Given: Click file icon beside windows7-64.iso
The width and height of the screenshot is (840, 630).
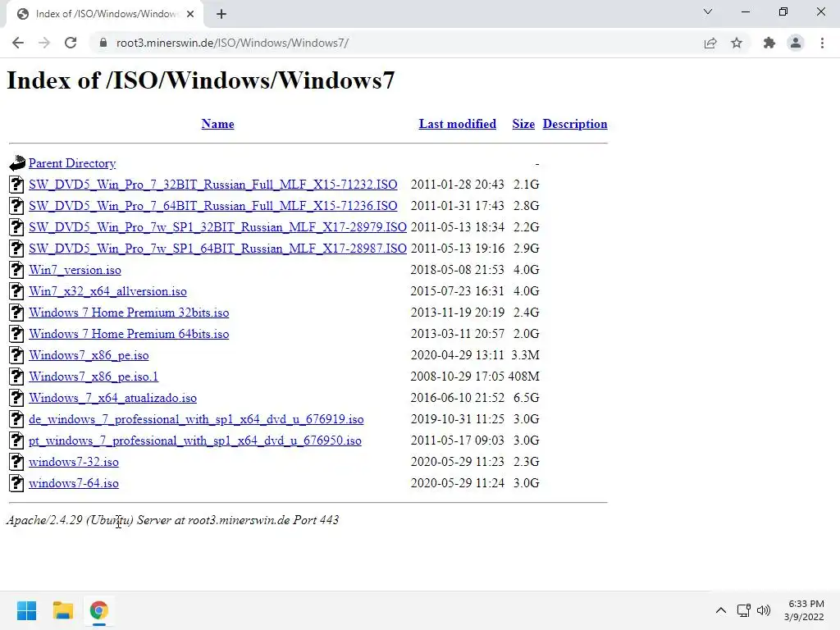Looking at the screenshot, I should 16,482.
